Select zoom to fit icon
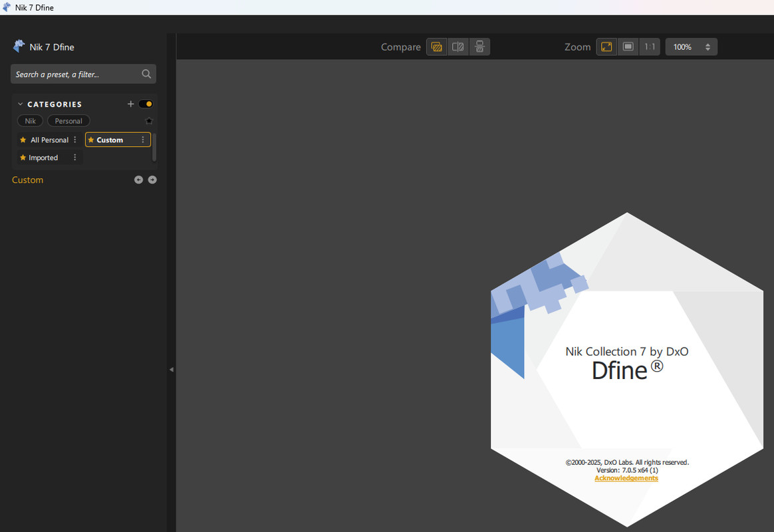The image size is (774, 532). coord(606,47)
